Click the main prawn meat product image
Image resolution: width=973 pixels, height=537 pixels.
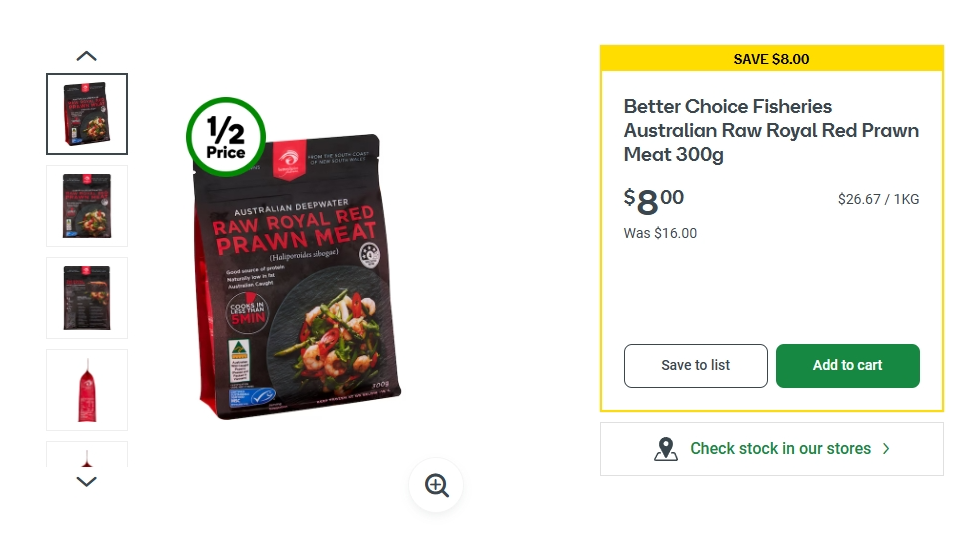pyautogui.click(x=297, y=276)
